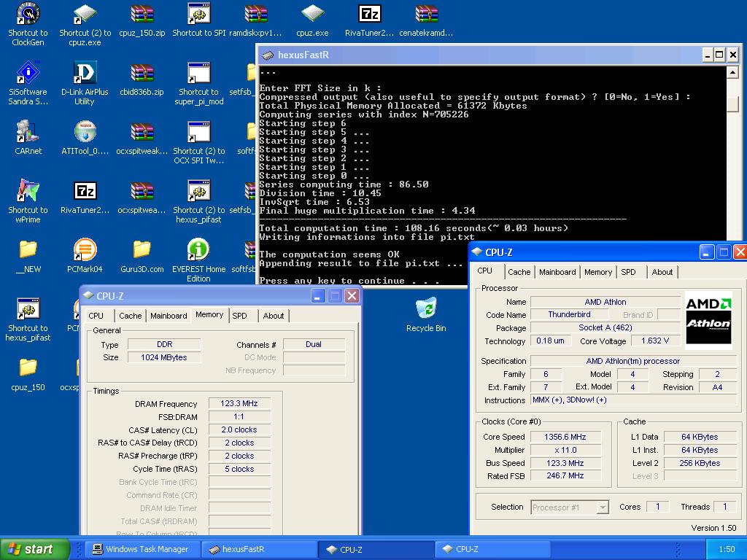Open Shortcut (2) to OCX SPI Tweaker icon

point(198,131)
